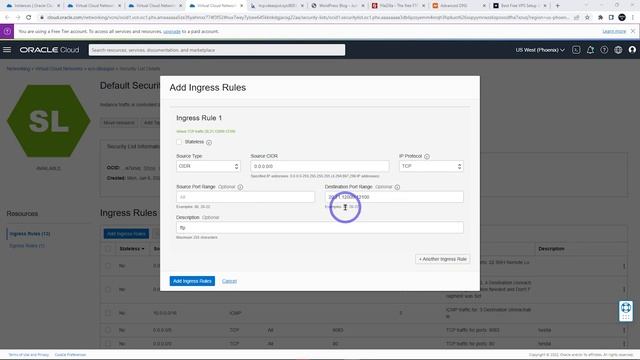Screen dimensions: 640x360
Task: Click into the Destination Port Range field
Action: 394,197
